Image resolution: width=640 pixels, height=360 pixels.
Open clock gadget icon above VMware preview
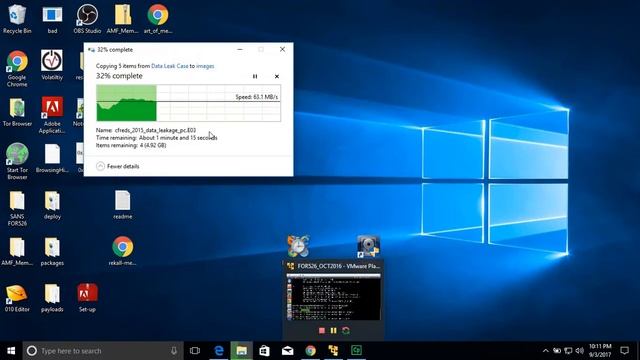point(298,246)
